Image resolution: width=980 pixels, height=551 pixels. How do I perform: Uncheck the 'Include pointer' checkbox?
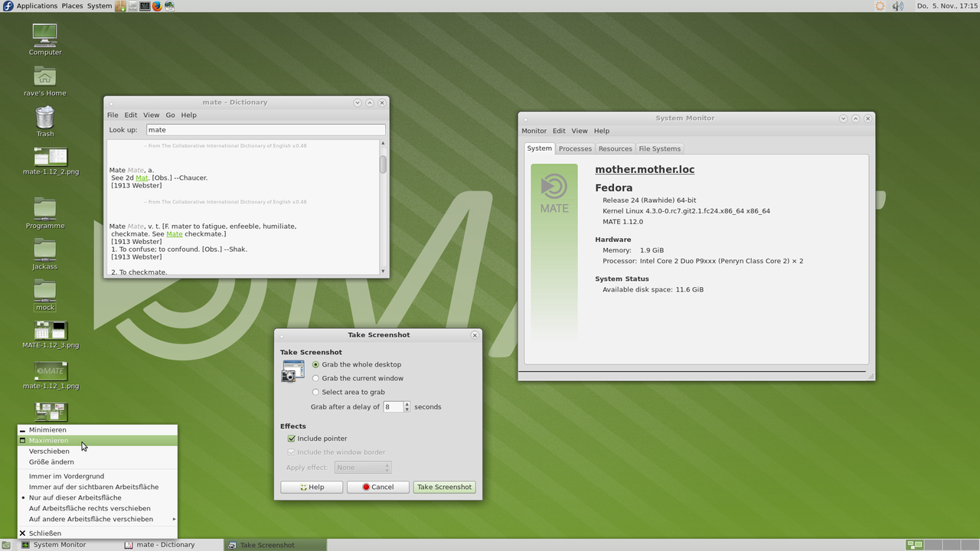pos(291,439)
